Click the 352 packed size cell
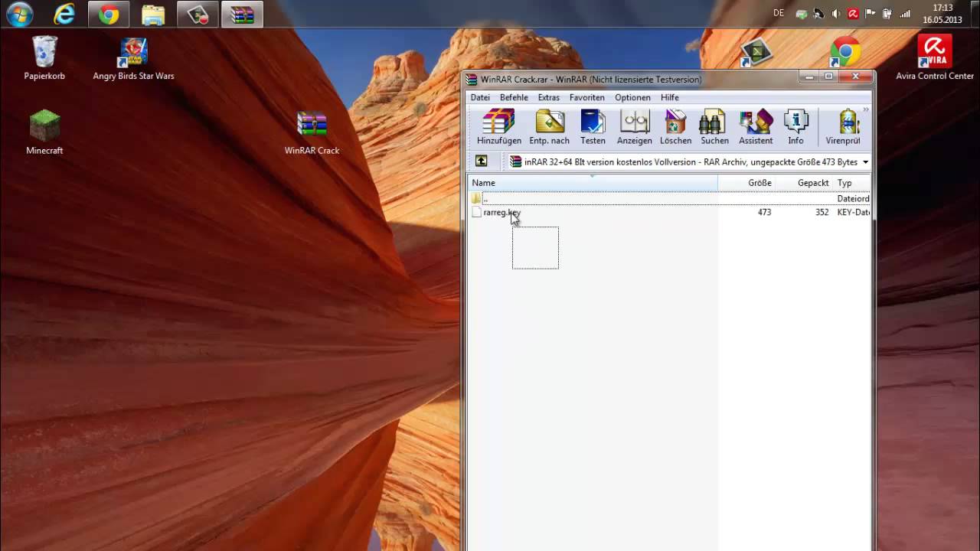 click(x=822, y=212)
